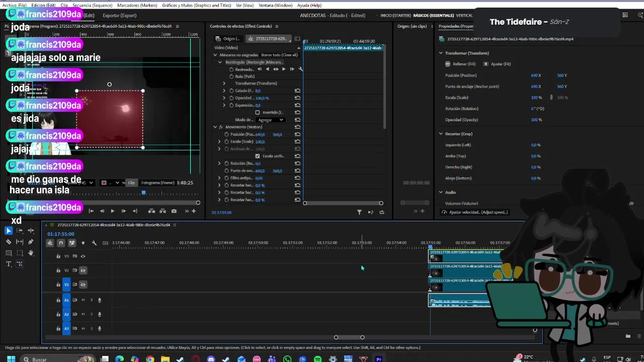Select the Razor tool
This screenshot has height=362, width=644.
coord(9,242)
